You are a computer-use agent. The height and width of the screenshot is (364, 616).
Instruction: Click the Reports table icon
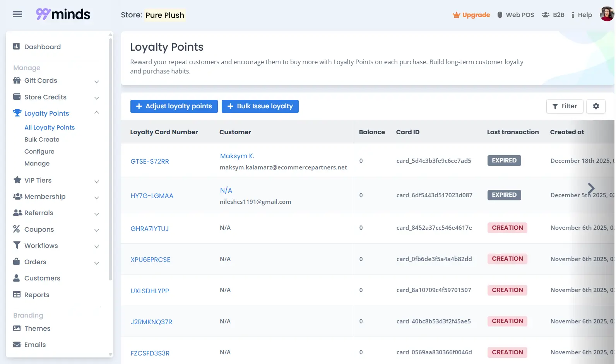[x=17, y=294]
